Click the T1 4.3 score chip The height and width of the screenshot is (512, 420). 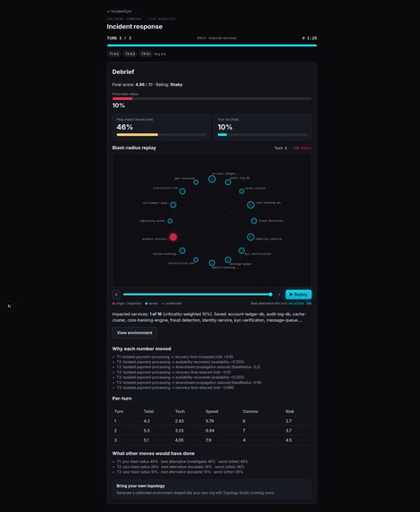[x=114, y=54]
